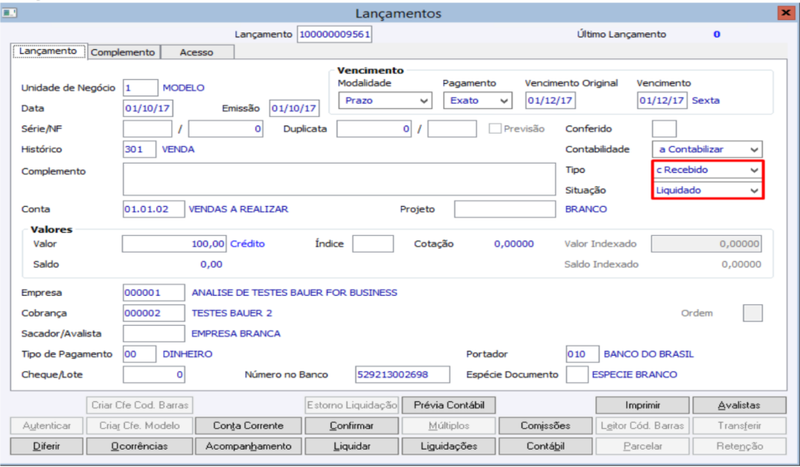
Task: Click the Unidade de Negócio field
Action: tap(140, 88)
